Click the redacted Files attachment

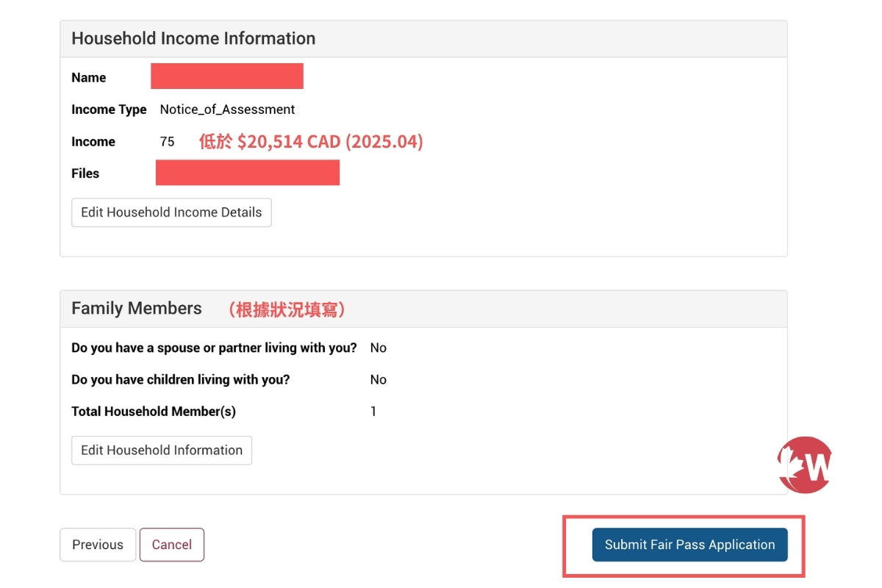click(248, 173)
